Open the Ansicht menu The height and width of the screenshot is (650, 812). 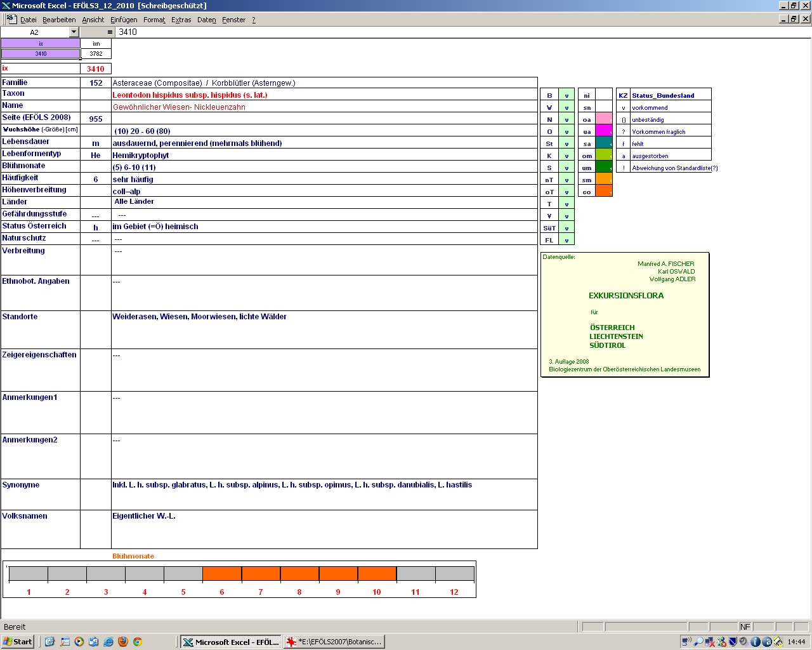pyautogui.click(x=93, y=20)
